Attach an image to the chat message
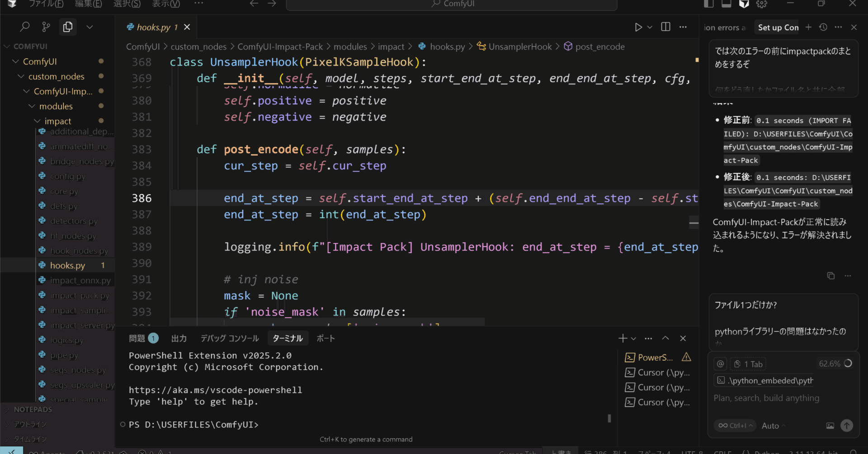Screen dimensions: 868x454 click(830, 426)
